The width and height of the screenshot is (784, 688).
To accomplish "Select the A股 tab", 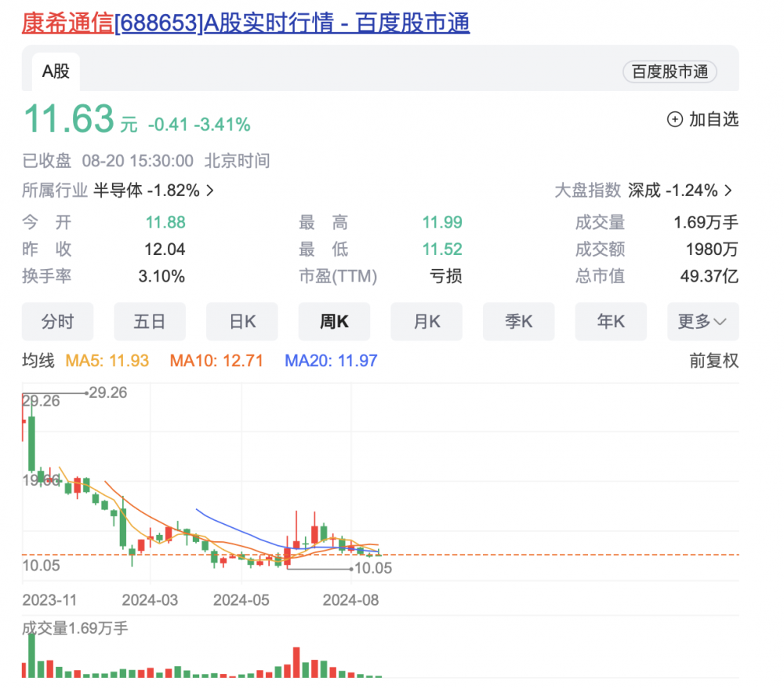I will pyautogui.click(x=56, y=71).
